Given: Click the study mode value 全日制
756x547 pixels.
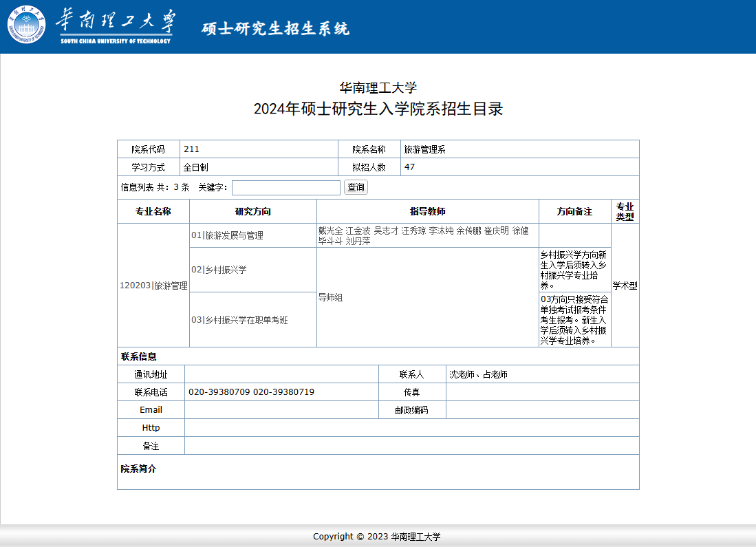Looking at the screenshot, I should point(196,167).
